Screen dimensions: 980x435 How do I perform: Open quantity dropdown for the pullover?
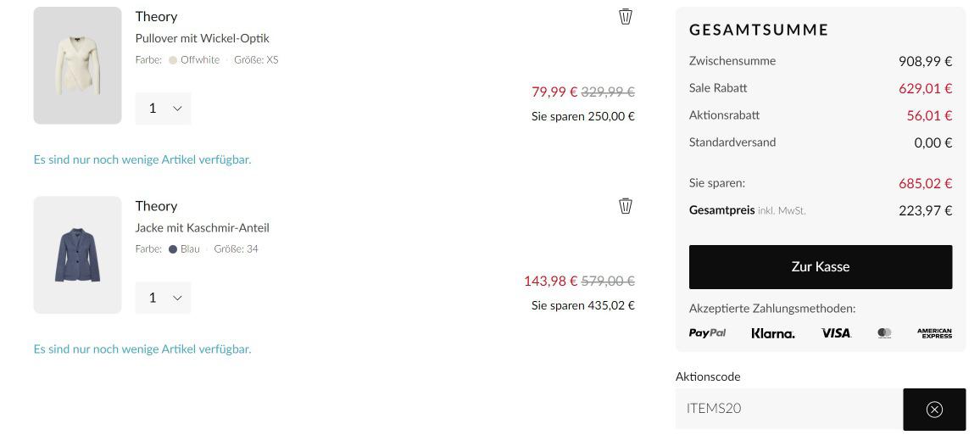tap(163, 109)
